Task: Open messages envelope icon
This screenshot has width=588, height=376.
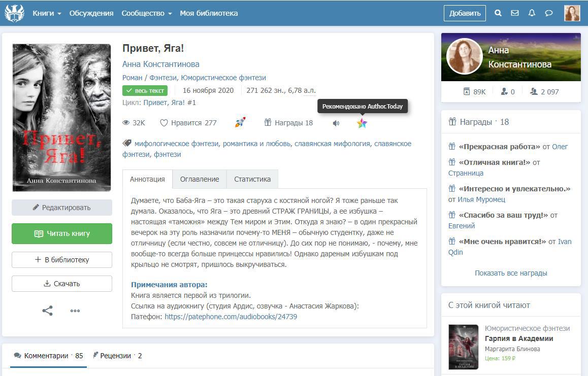Action: pos(515,13)
